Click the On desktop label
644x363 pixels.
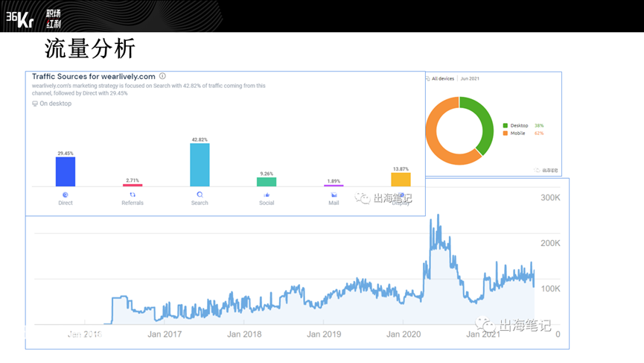pos(55,104)
